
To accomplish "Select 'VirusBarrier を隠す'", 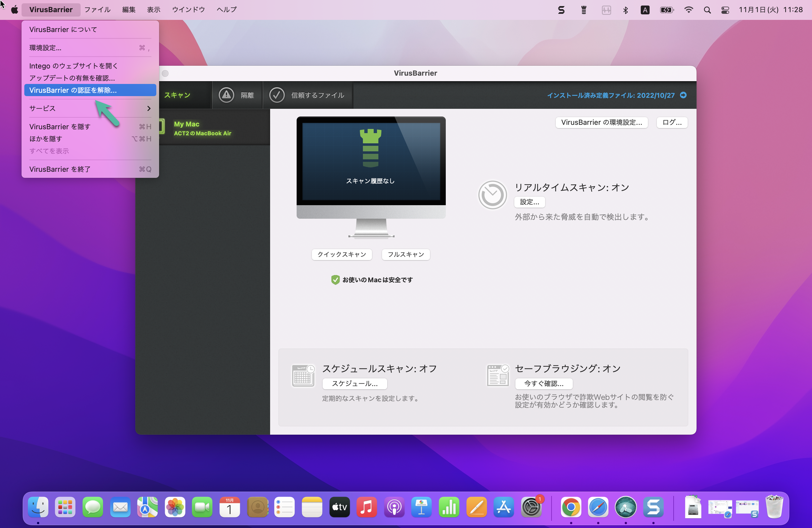I will 90,126.
